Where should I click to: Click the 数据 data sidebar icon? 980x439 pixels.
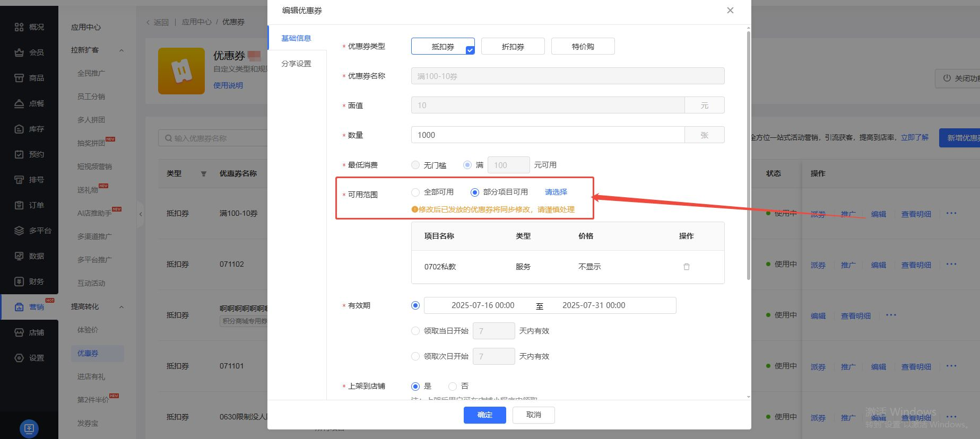point(19,256)
